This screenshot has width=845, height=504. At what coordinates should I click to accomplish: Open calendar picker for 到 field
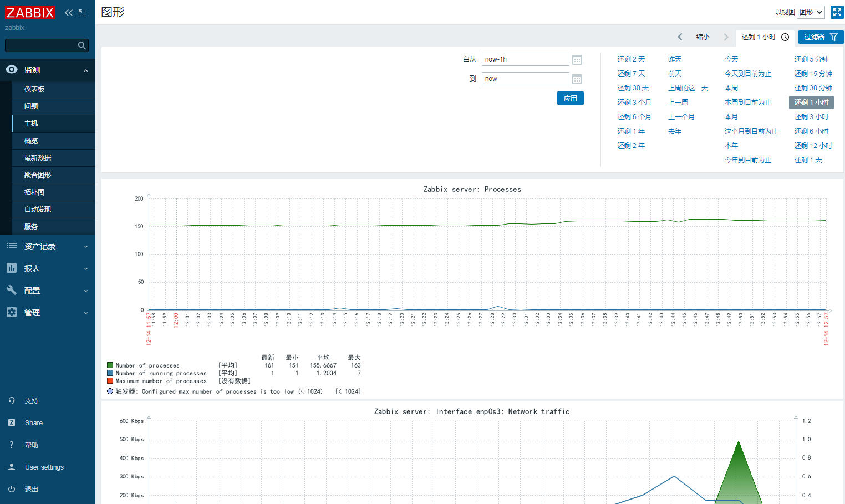pyautogui.click(x=577, y=79)
